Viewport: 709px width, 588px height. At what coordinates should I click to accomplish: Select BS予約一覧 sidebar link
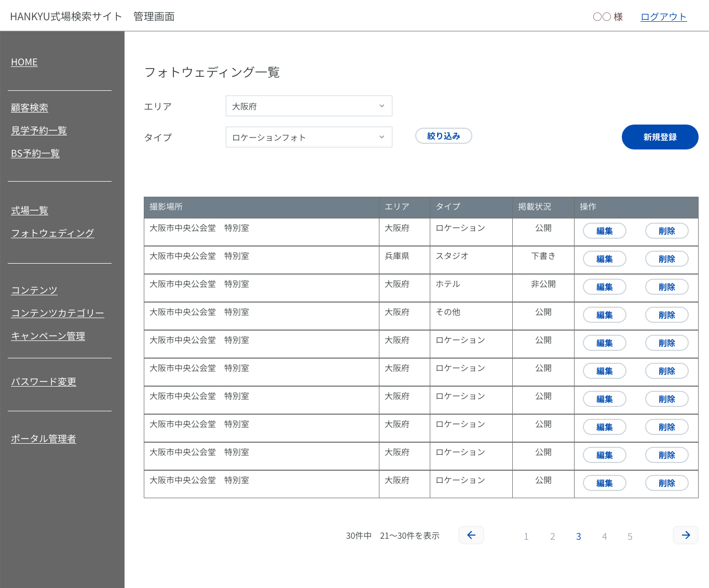tap(35, 154)
